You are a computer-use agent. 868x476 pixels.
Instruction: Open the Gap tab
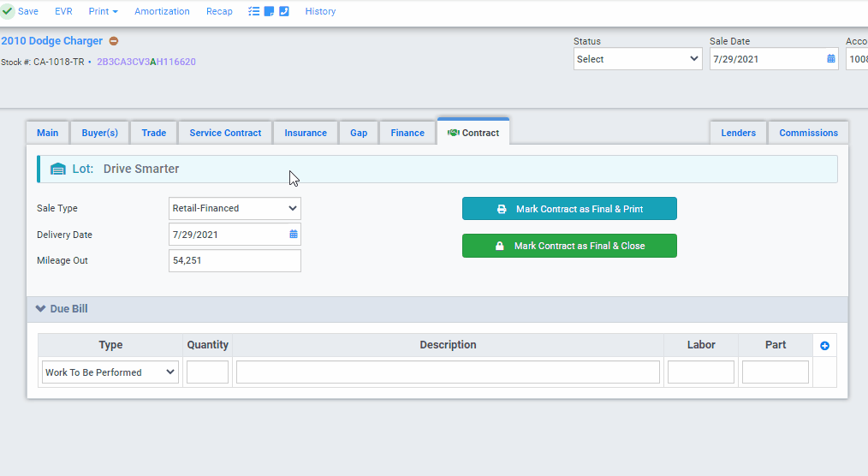pos(359,133)
